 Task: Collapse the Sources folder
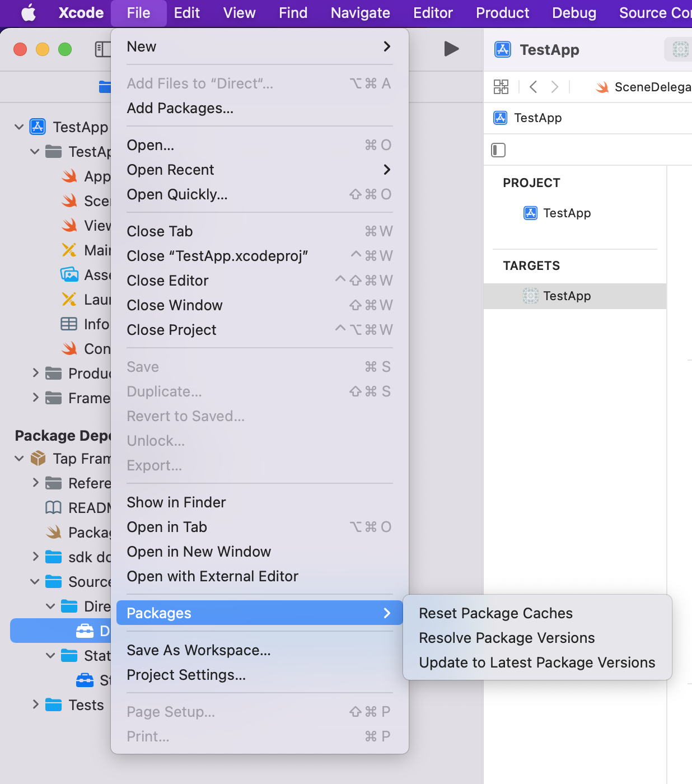(35, 581)
